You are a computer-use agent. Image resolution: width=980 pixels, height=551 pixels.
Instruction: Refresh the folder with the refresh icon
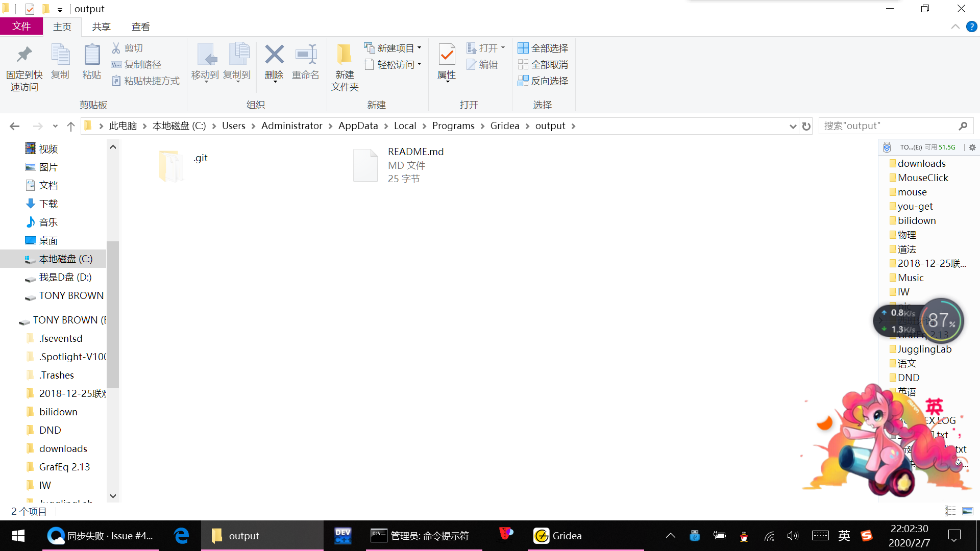tap(805, 126)
